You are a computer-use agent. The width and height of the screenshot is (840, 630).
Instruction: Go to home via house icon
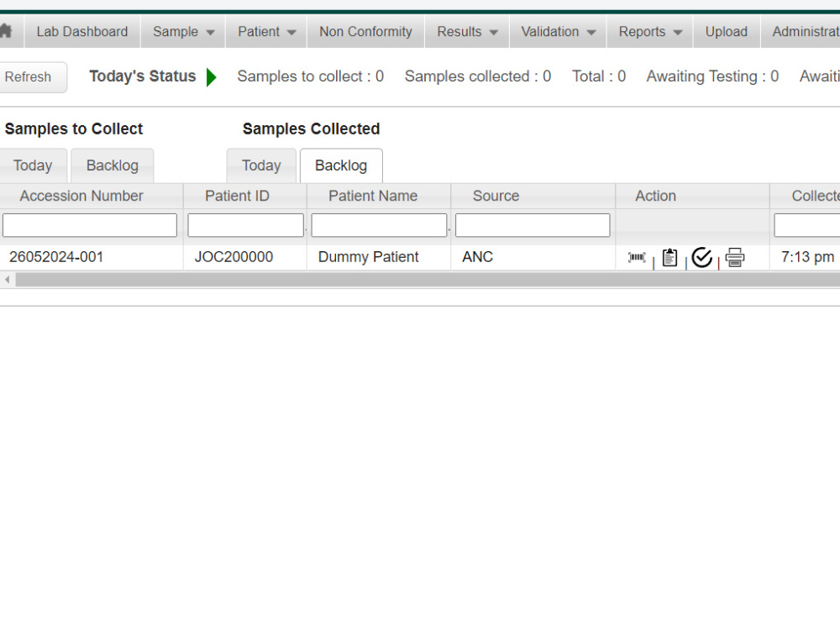(x=6, y=31)
